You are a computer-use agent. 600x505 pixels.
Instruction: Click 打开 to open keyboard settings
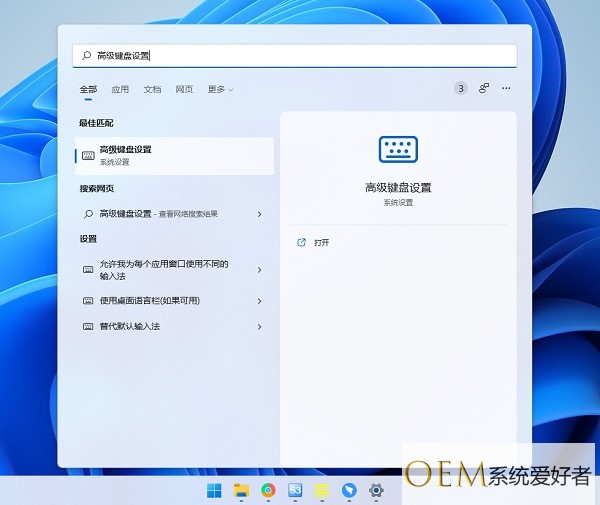(x=321, y=242)
